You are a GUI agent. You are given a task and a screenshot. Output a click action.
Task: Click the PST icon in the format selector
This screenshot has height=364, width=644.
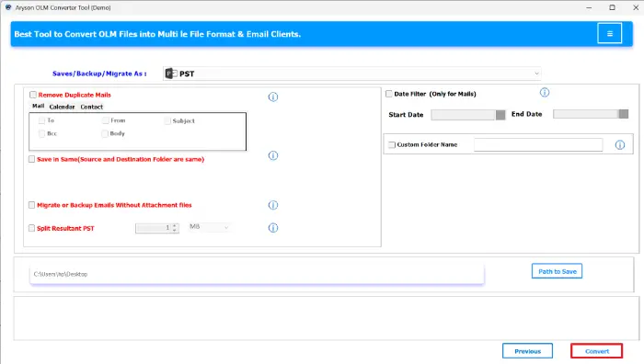[170, 74]
